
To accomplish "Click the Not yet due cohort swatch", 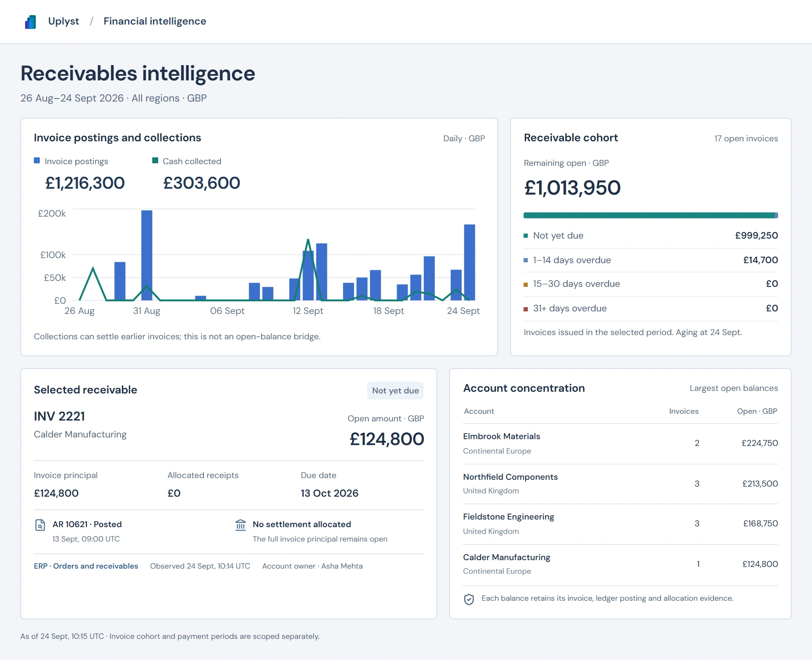I will pyautogui.click(x=526, y=236).
